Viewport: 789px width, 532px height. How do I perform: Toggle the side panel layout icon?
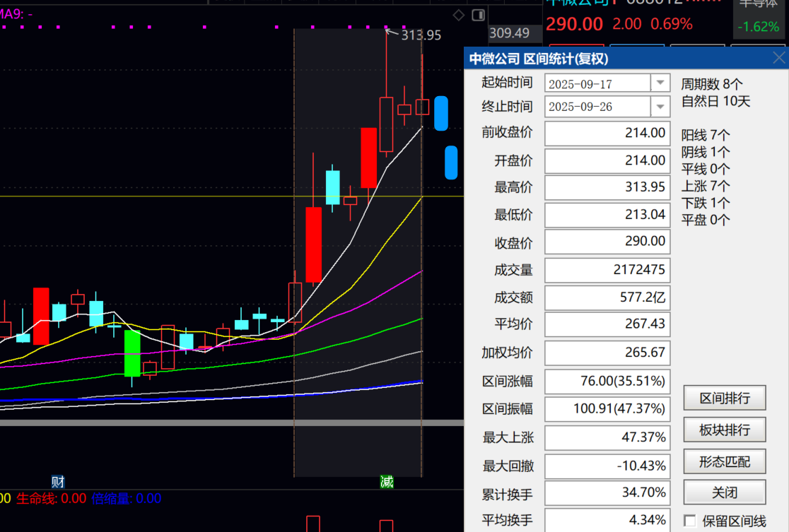coord(479,15)
